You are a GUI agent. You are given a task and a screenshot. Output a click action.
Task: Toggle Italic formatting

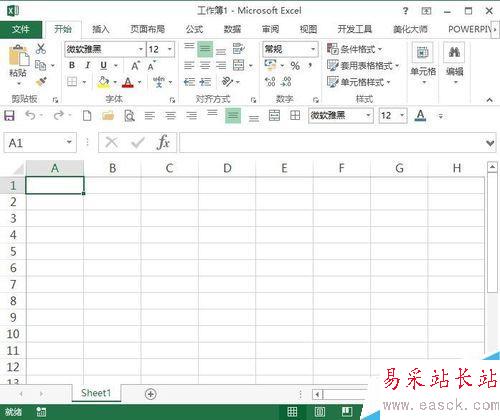click(88, 65)
